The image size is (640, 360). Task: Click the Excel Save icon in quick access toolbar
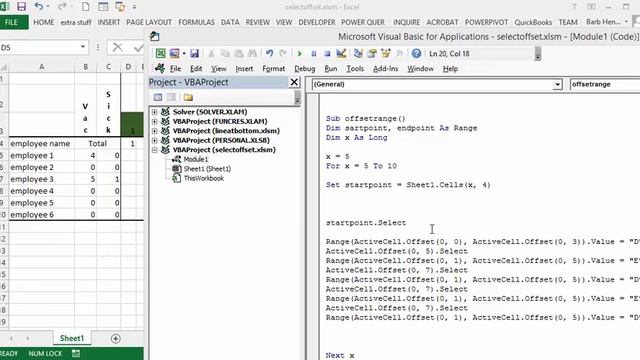pyautogui.click(x=21, y=7)
